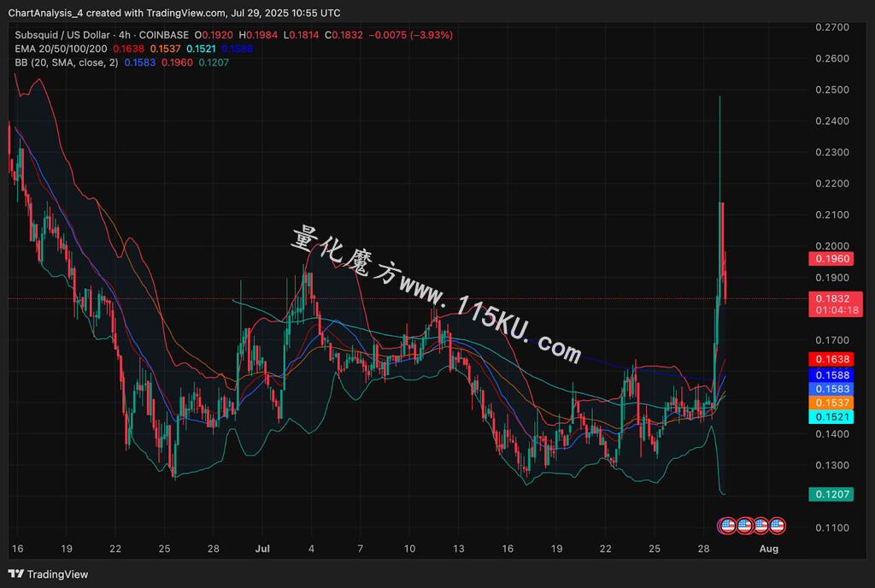Click the current price tag 0.1832 with countdown

[836, 304]
